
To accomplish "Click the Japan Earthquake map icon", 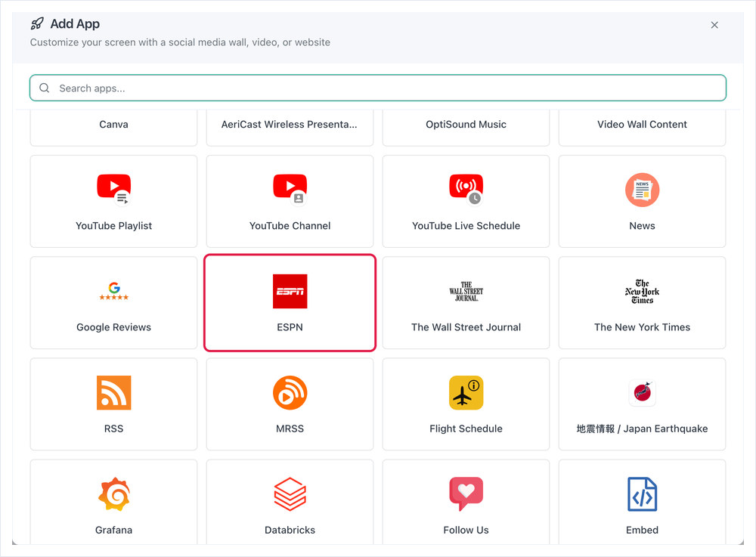I will click(642, 393).
